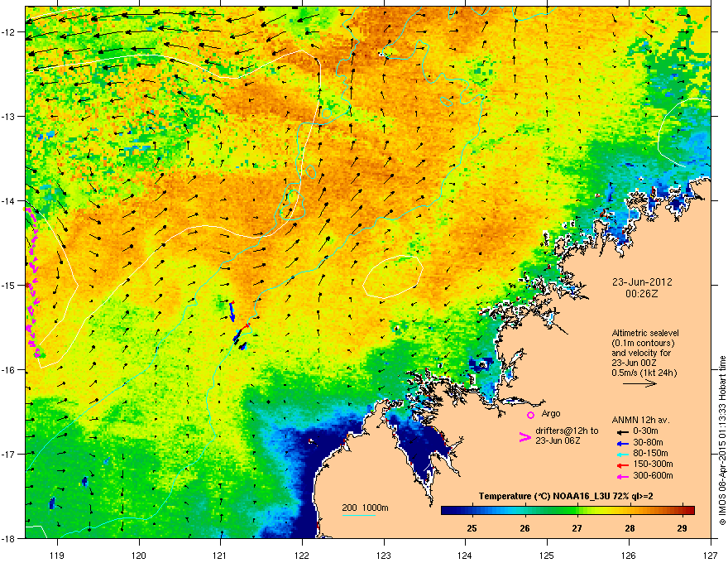Click the '300-600m' depth label
Screen dimensions: 728x563
click(x=653, y=475)
